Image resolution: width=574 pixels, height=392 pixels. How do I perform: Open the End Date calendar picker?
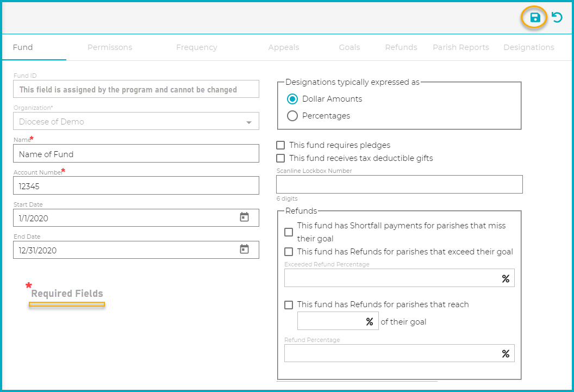[x=244, y=249]
